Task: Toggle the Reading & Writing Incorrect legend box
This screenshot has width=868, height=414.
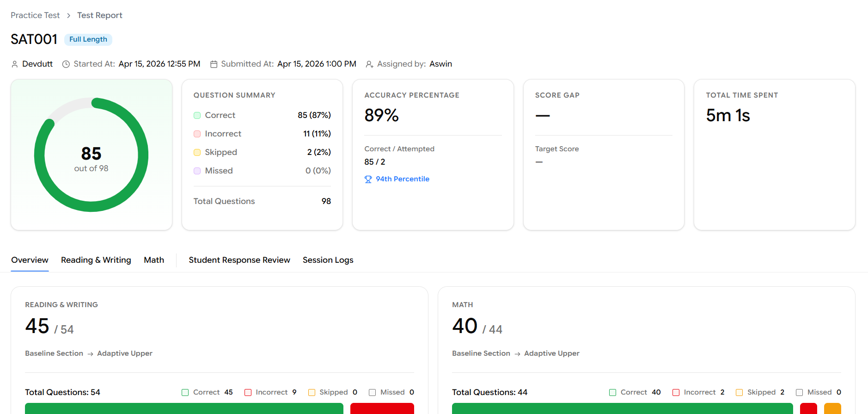Action: tap(248, 392)
